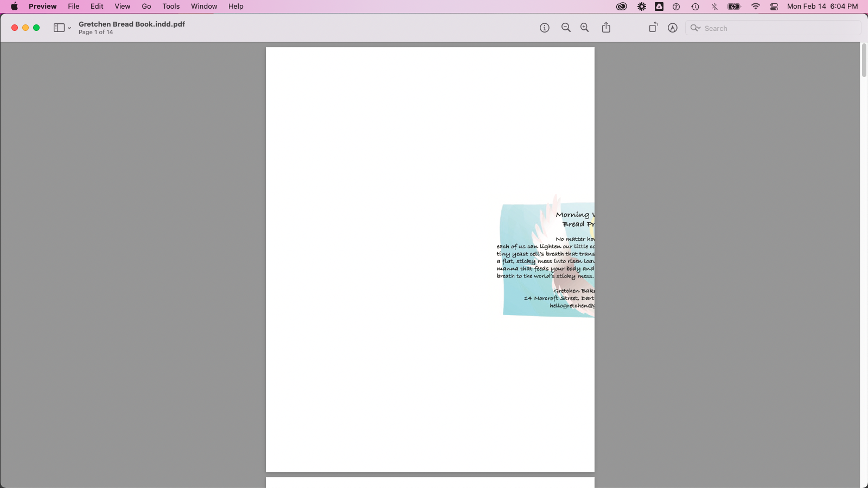Open Creative Cloud from the menu bar
Image resolution: width=868 pixels, height=488 pixels.
click(x=622, y=7)
